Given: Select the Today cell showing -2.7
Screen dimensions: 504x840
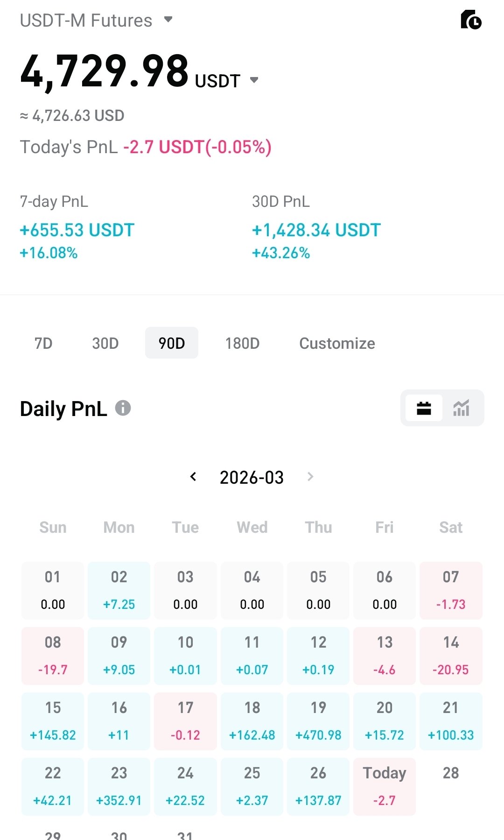Looking at the screenshot, I should click(385, 787).
